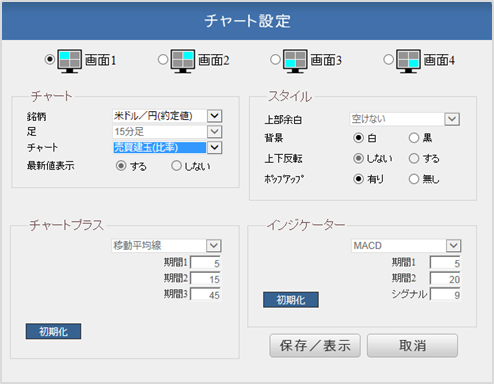Expand the 移動平均線 dropdown arrow
The height and width of the screenshot is (384, 494).
coord(214,246)
